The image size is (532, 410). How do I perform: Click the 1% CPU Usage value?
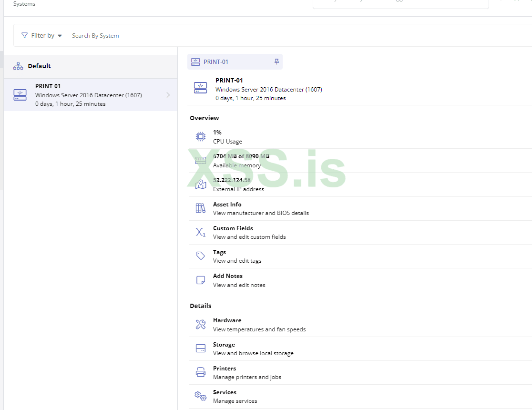click(217, 133)
